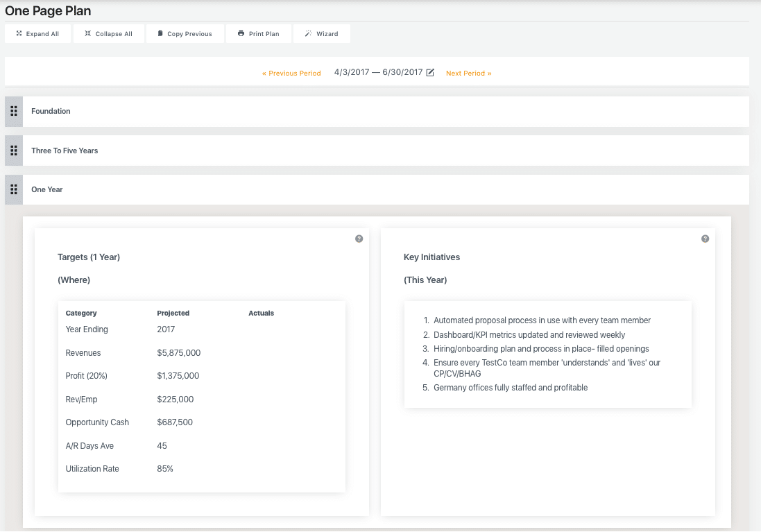Click the Projected column header
Screen dimensions: 761x532
point(173,313)
